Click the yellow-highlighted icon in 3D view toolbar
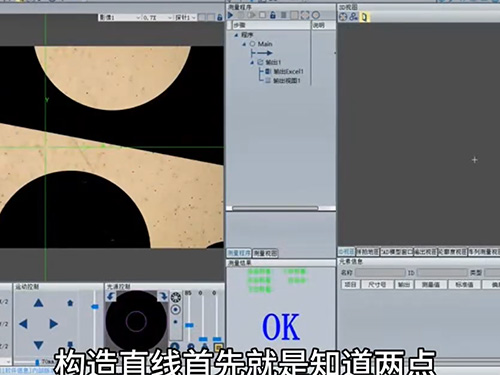500x375 pixels. [364, 17]
